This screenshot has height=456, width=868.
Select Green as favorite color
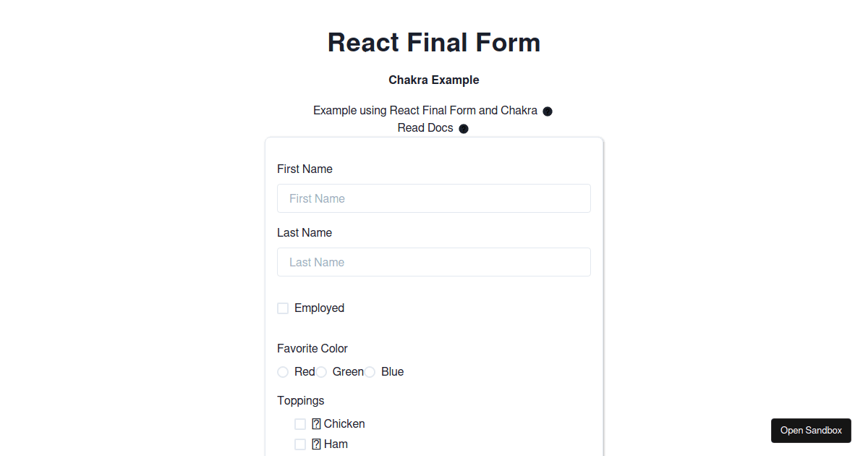pos(320,371)
